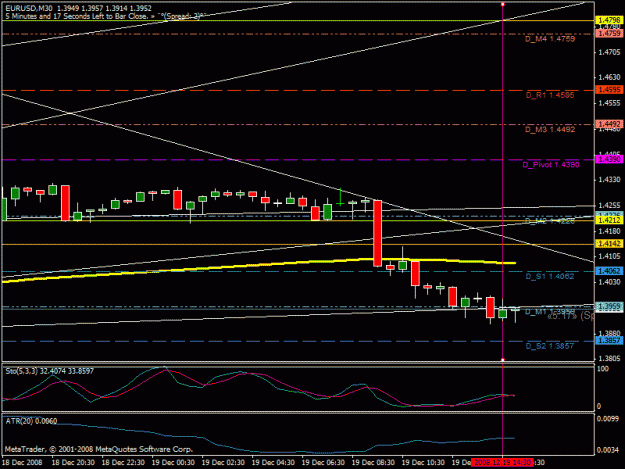This screenshot has height=469, width=625.
Task: Select the D_S2 1.3857 support label
Action: click(x=550, y=346)
